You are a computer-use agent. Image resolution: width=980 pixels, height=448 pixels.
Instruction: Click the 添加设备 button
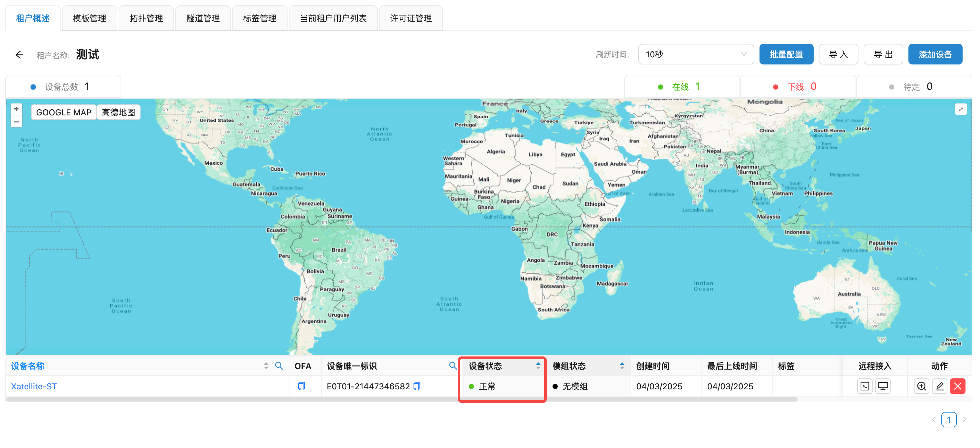(935, 54)
